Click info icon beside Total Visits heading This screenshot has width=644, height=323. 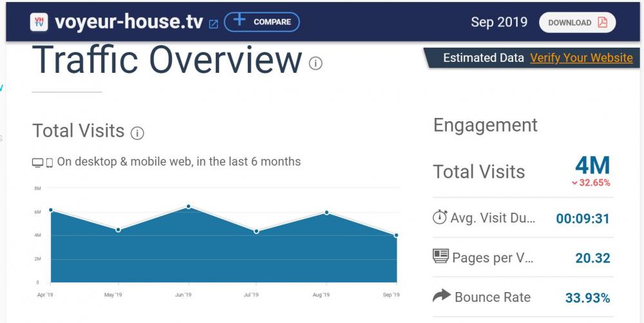click(137, 133)
